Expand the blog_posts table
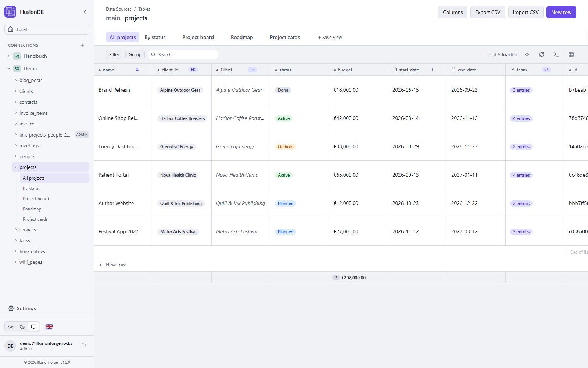This screenshot has height=368, width=588. (16, 80)
